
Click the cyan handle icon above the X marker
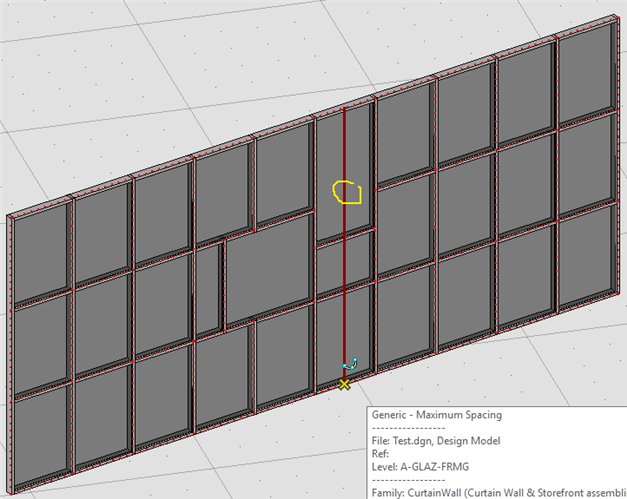[x=350, y=364]
